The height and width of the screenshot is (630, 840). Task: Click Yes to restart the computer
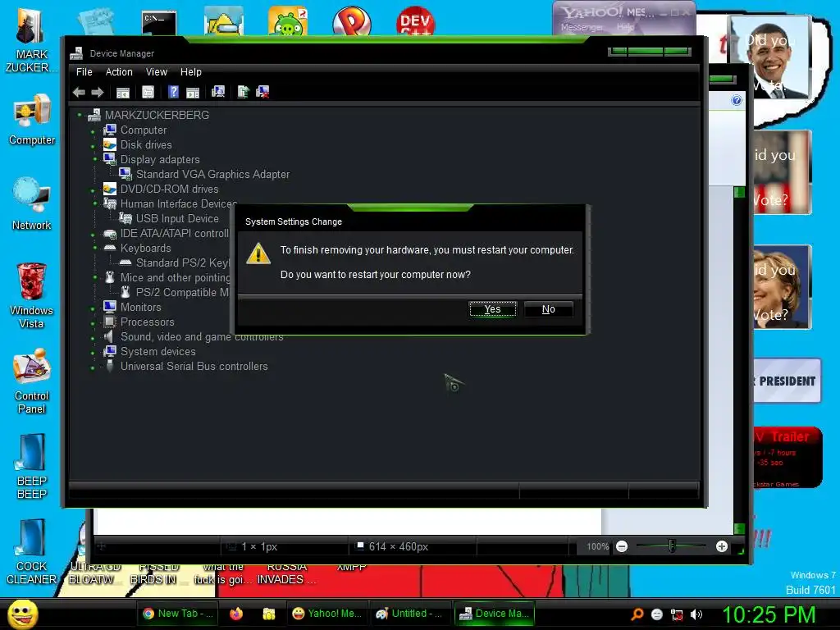pyautogui.click(x=493, y=309)
